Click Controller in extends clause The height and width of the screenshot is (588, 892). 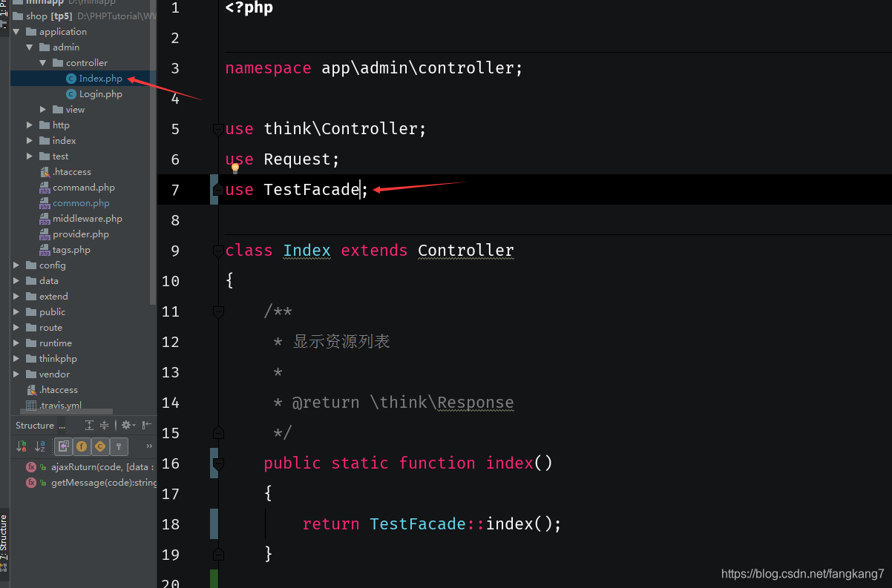466,251
